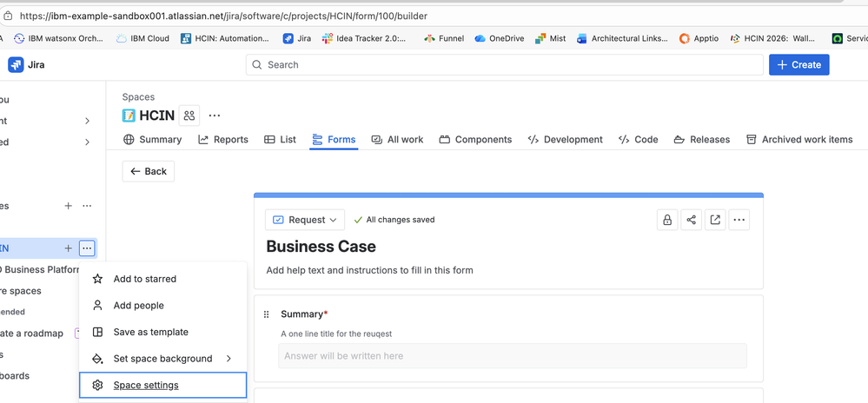The height and width of the screenshot is (403, 868).
Task: Open the Jira bookmark in bookmarks bar
Action: click(296, 38)
